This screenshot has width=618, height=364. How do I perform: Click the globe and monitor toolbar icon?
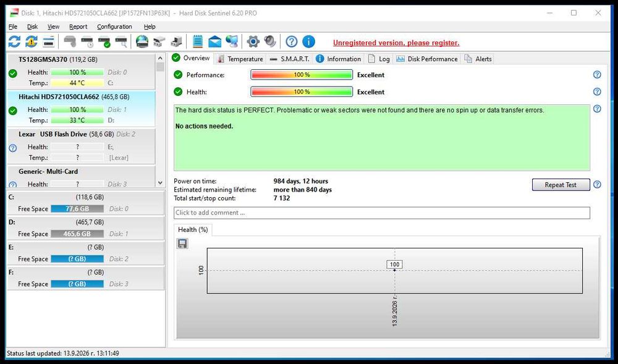(232, 41)
